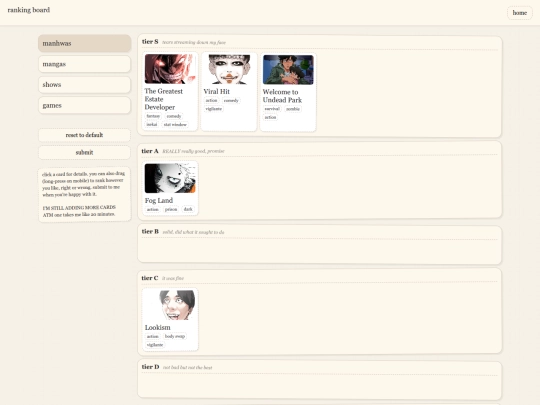Click the tier B heading
Viewport: 540px width, 405px height.
(x=150, y=231)
